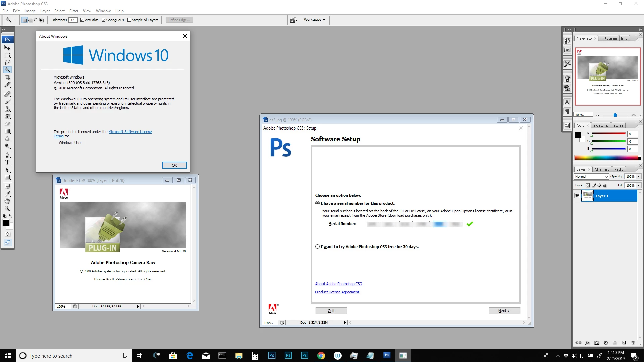Select the Slice tool
644x362 pixels.
point(7,85)
